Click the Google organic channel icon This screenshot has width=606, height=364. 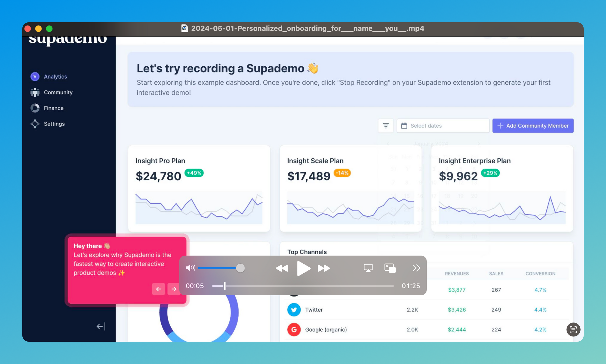click(294, 329)
